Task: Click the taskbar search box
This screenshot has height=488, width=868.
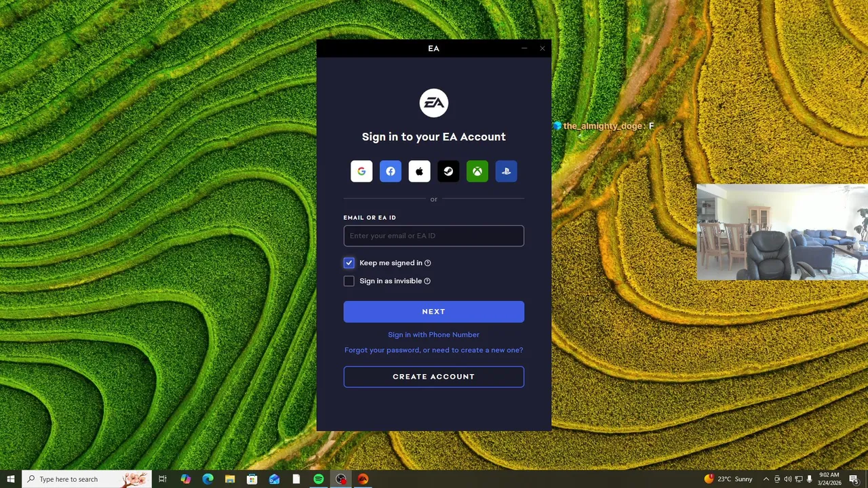Action: point(85,479)
